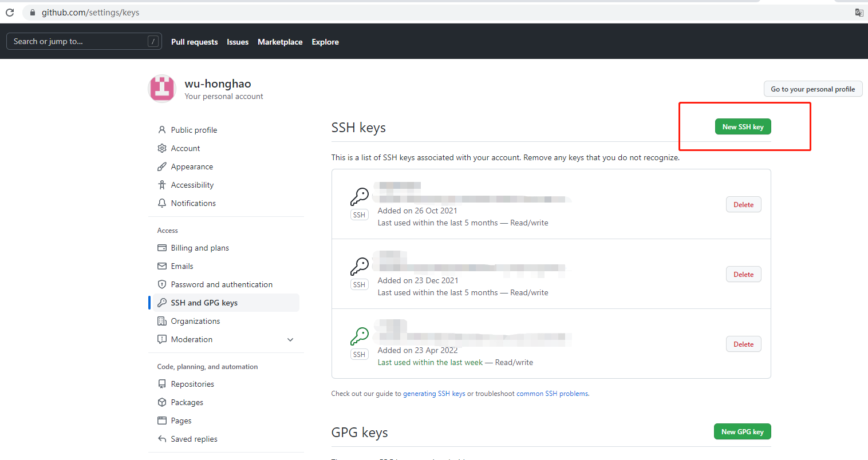Click the wu-honghao avatar image
The height and width of the screenshot is (460, 868).
click(x=162, y=88)
